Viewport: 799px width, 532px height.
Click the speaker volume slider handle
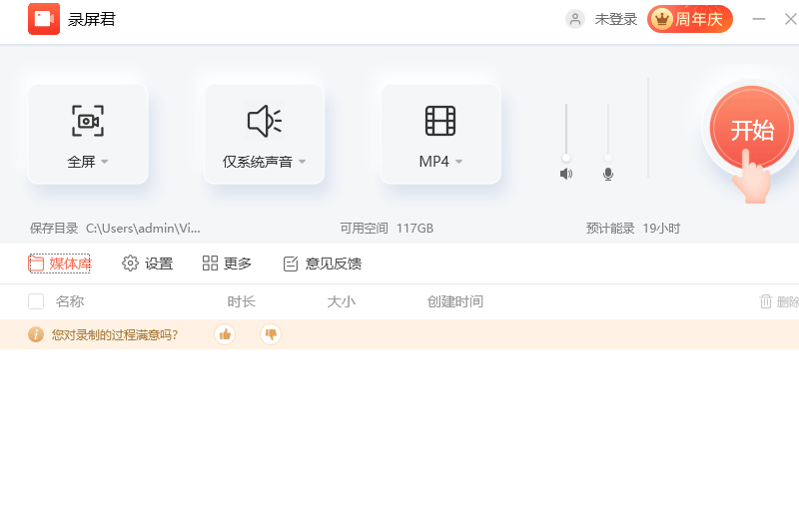(x=566, y=157)
